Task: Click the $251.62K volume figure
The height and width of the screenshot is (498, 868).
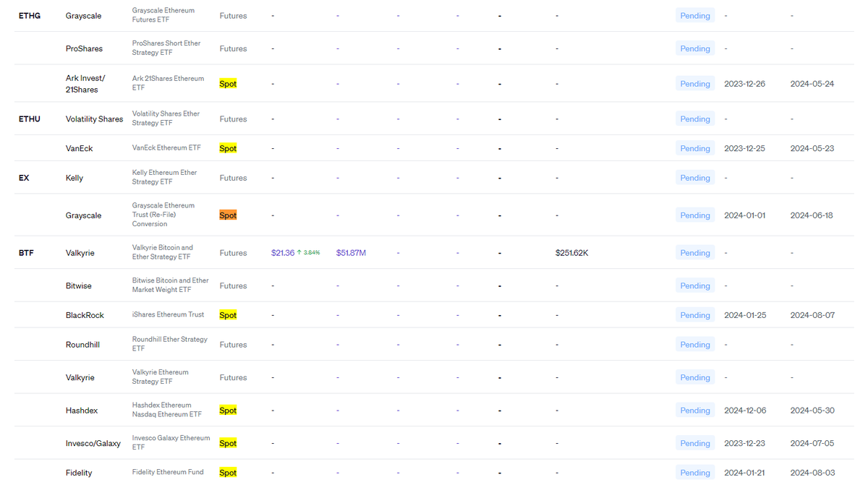Action: pyautogui.click(x=572, y=252)
